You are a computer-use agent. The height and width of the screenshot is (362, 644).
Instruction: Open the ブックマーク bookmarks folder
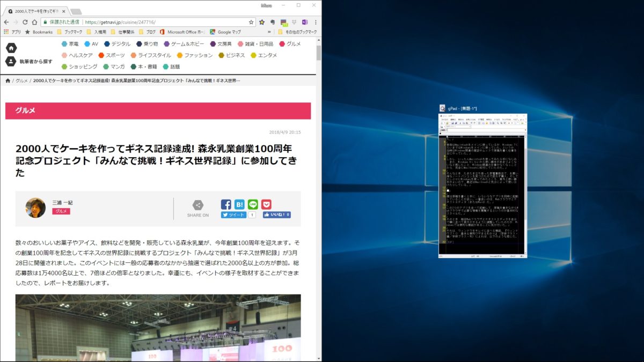[69, 32]
